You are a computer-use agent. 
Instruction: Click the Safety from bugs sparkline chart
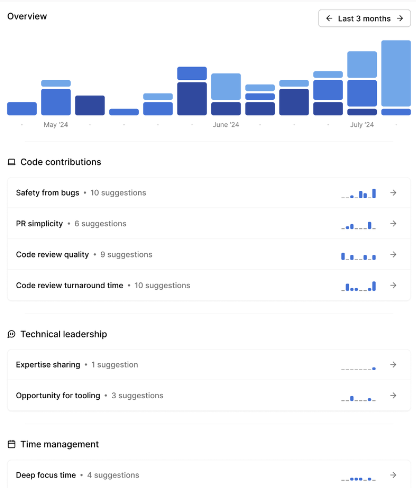[359, 194]
